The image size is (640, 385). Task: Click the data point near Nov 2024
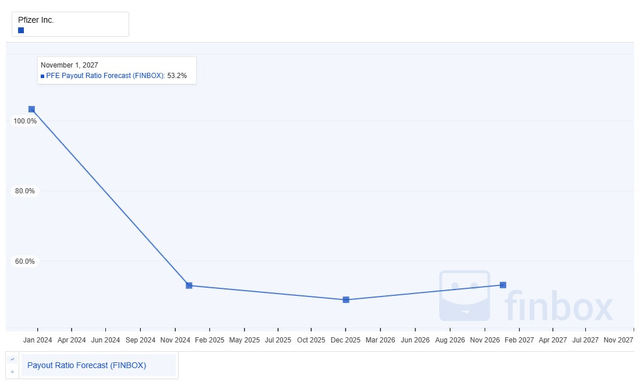(189, 285)
